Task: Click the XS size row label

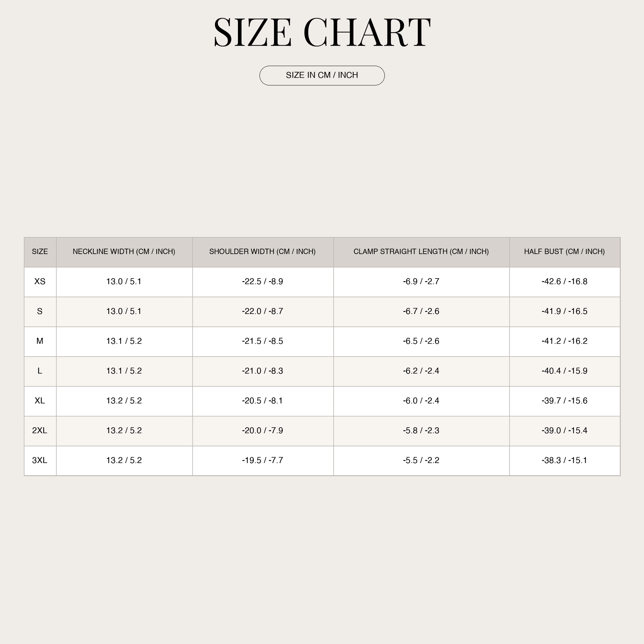Action: (40, 282)
